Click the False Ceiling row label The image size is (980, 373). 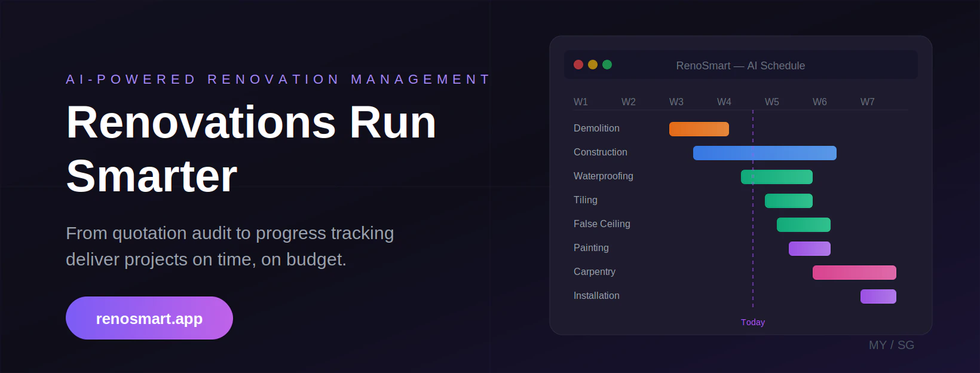coord(602,224)
